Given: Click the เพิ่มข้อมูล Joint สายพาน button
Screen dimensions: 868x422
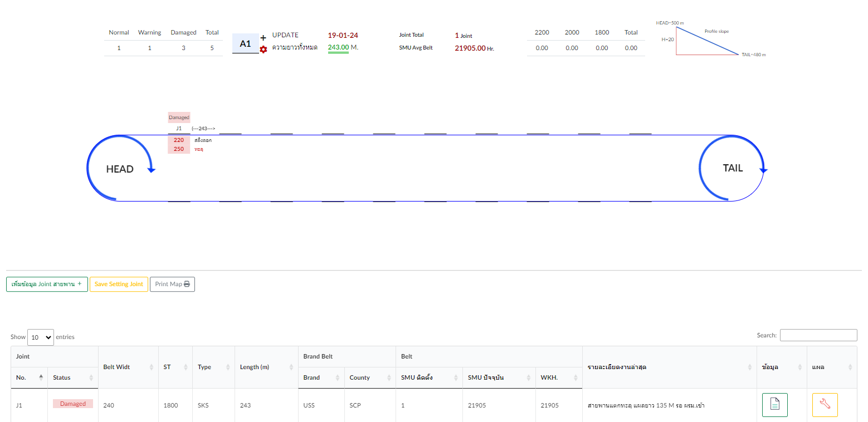Looking at the screenshot, I should coord(47,284).
